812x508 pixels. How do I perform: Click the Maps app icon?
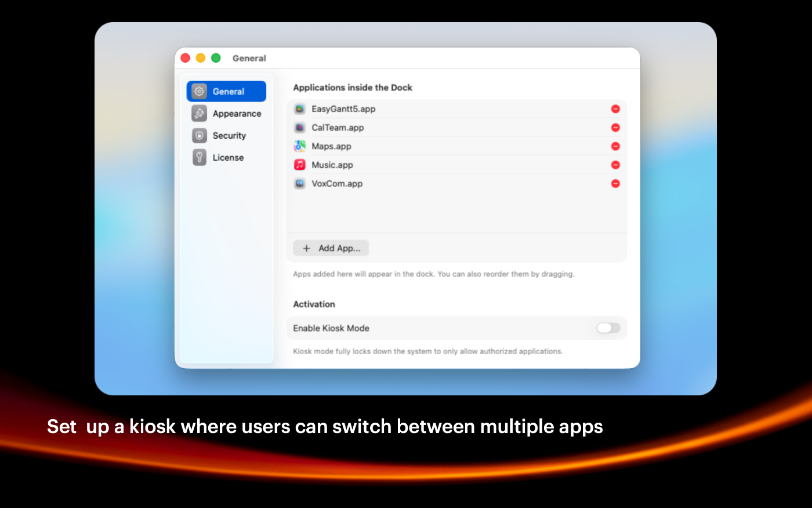pos(299,146)
